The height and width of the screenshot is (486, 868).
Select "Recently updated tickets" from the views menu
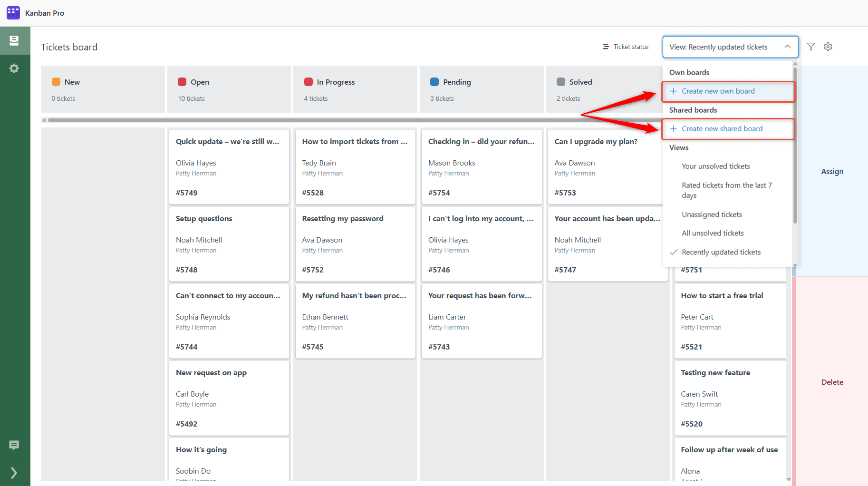point(721,252)
